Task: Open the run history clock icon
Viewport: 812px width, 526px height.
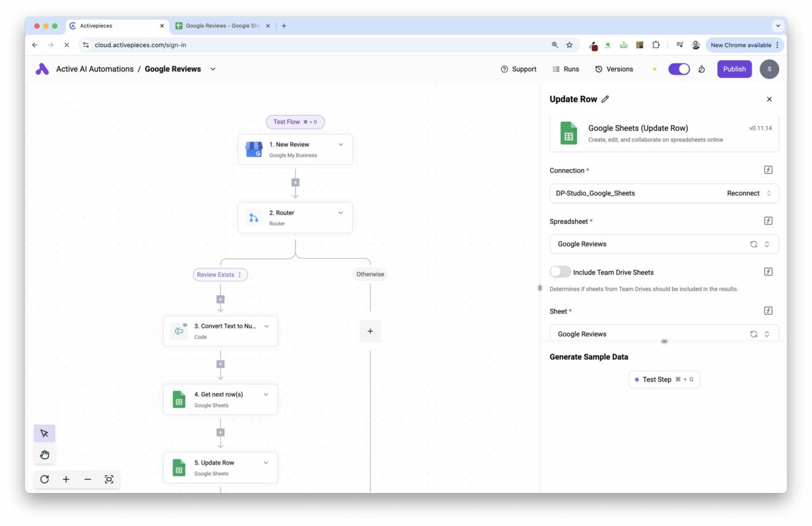Action: pos(702,69)
